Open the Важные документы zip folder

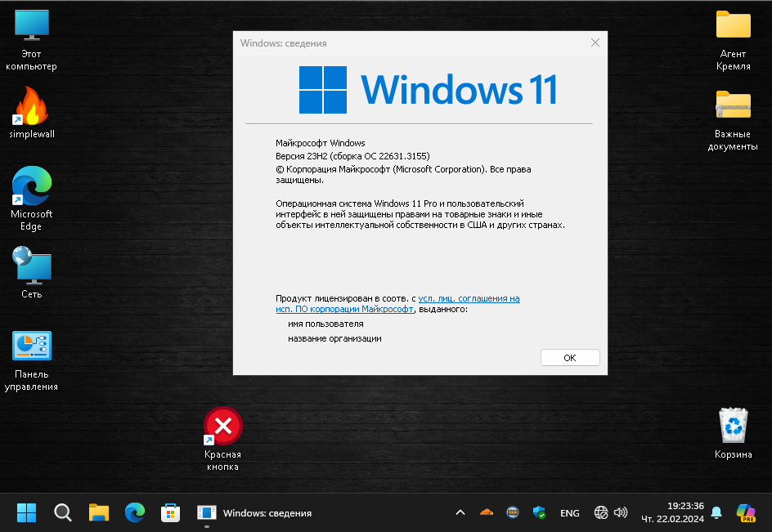[733, 121]
